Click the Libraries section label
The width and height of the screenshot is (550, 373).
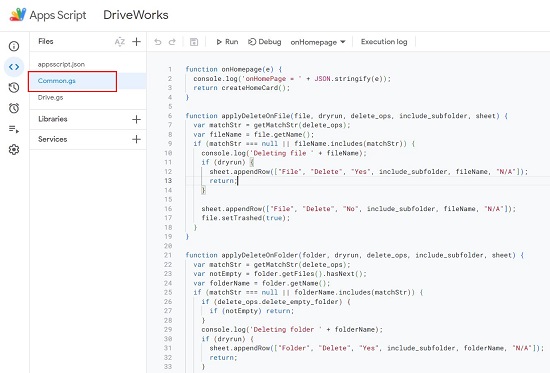[x=53, y=119]
